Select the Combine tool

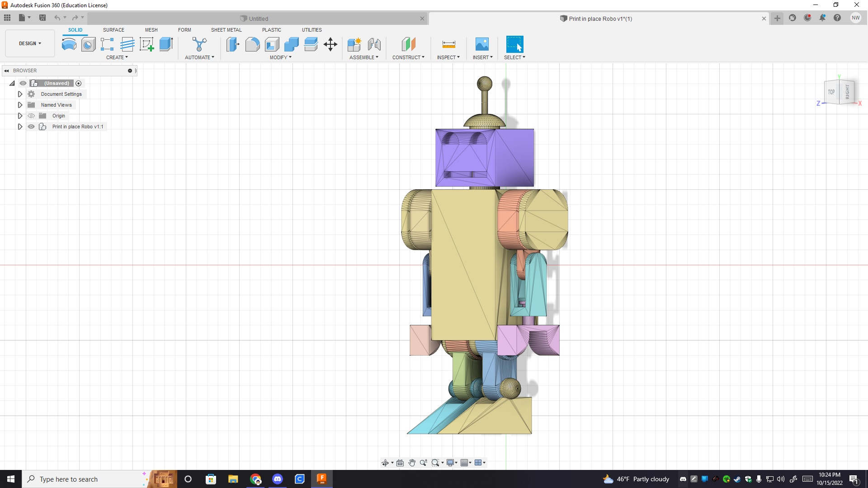click(291, 44)
